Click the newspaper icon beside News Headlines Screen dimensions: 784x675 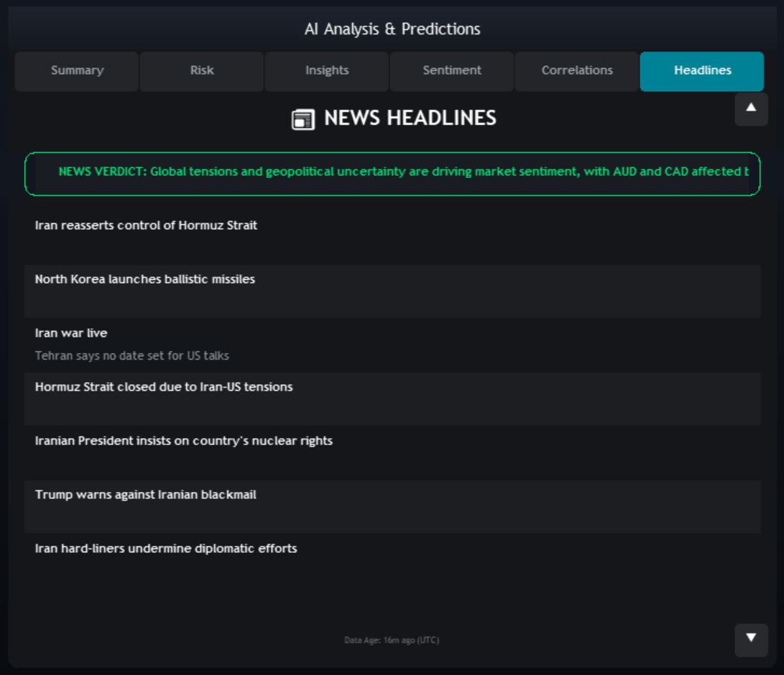[x=303, y=119]
